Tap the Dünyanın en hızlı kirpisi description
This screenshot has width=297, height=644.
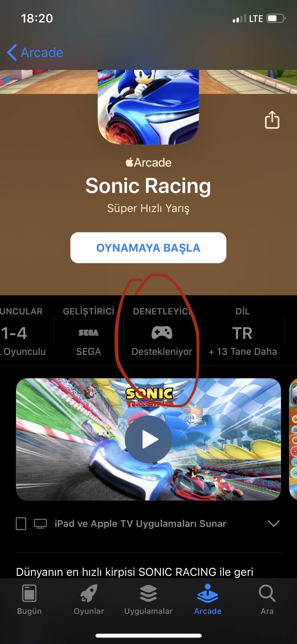[135, 572]
